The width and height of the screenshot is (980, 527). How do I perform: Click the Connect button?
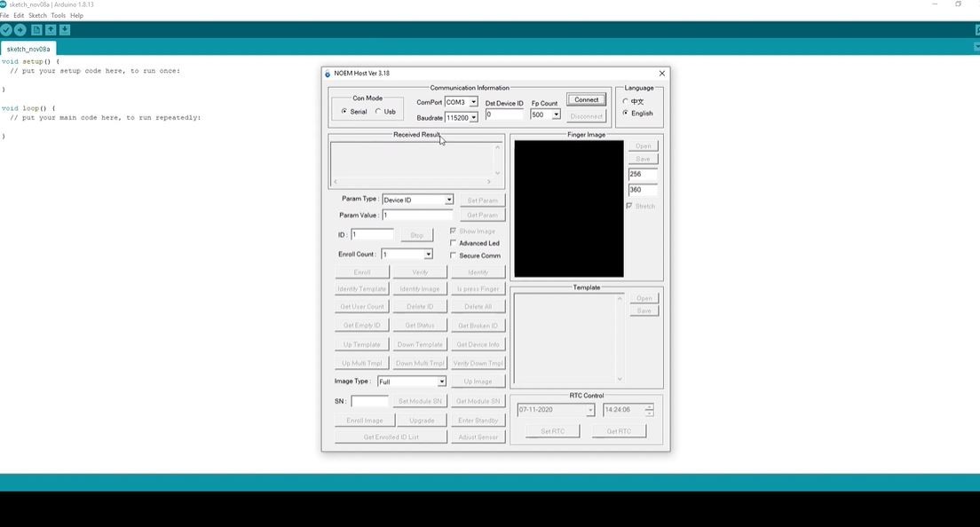coord(586,98)
